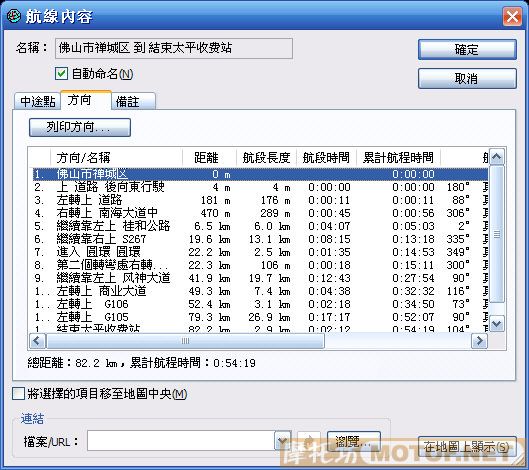
Task: Select row 左轉上 商业大道
Action: coord(260,291)
